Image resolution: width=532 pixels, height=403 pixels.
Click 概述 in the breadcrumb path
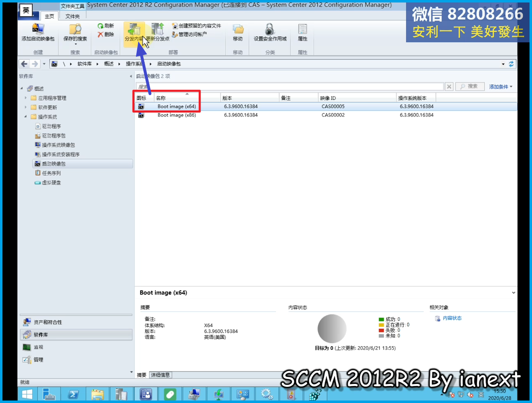[x=109, y=64]
